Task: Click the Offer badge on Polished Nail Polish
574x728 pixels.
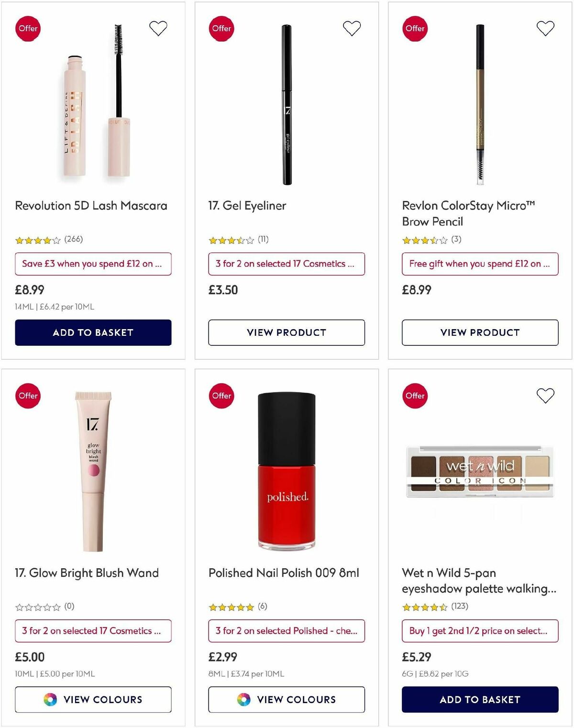Action: tap(221, 396)
